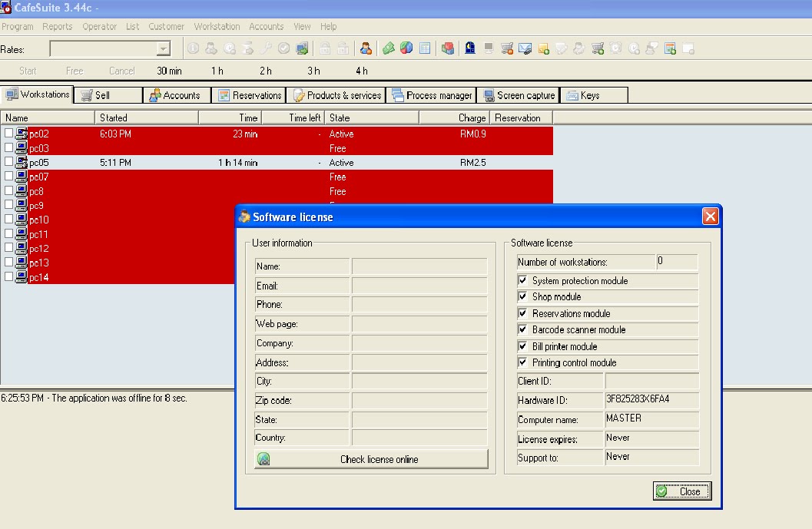Click the greyed info circle toolbar icon
This screenshot has width=812, height=529.
[193, 48]
